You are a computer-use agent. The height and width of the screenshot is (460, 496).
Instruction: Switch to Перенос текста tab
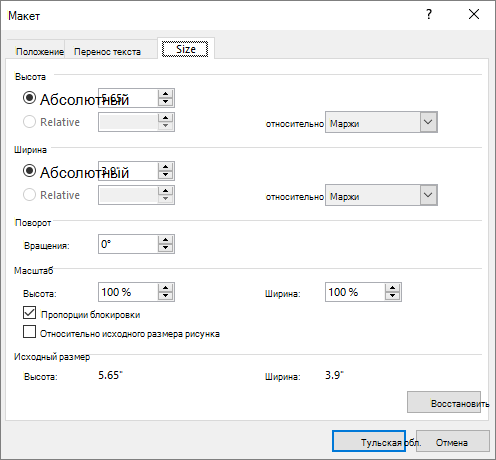click(x=107, y=52)
